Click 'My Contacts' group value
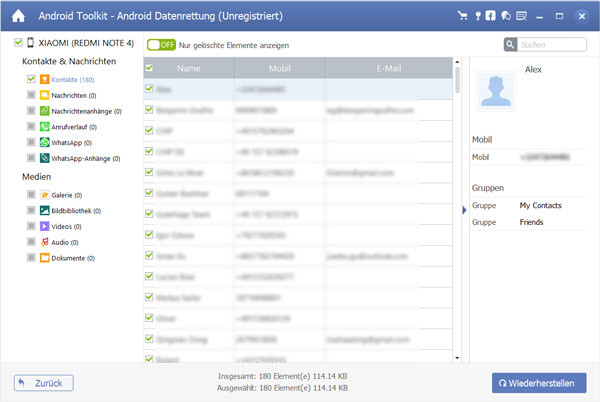 pos(540,205)
